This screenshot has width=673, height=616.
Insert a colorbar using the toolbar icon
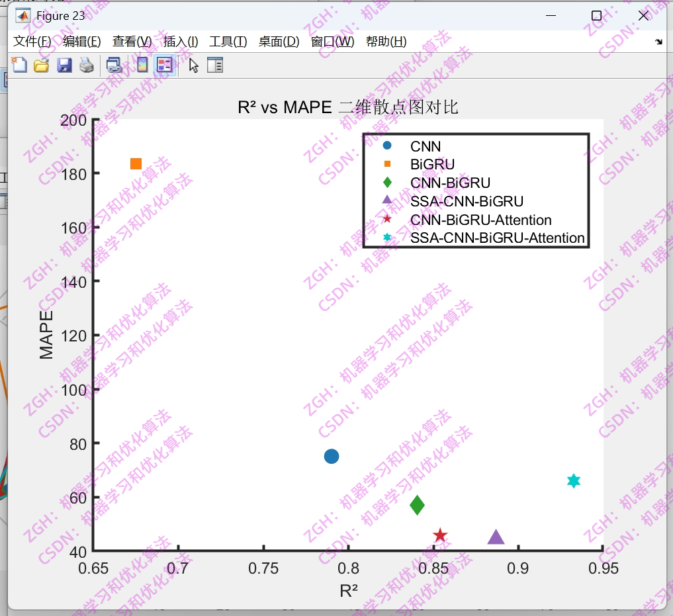coord(142,66)
